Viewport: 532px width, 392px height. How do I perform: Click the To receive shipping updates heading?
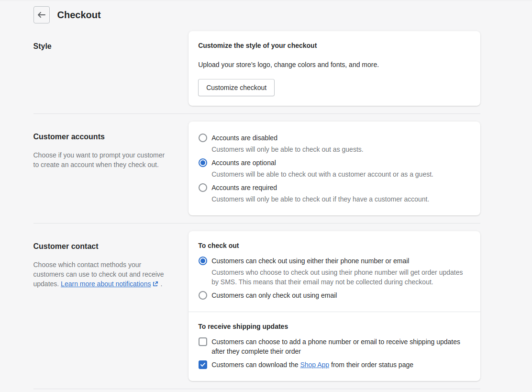(243, 326)
